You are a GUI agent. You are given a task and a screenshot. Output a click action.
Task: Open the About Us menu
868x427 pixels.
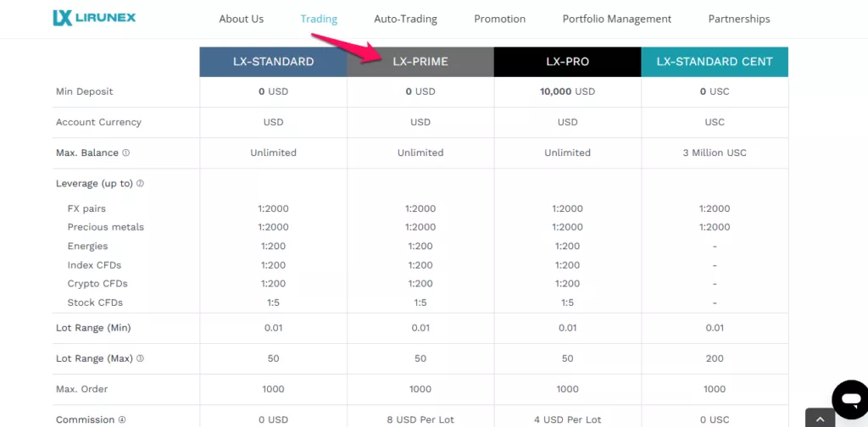[242, 19]
